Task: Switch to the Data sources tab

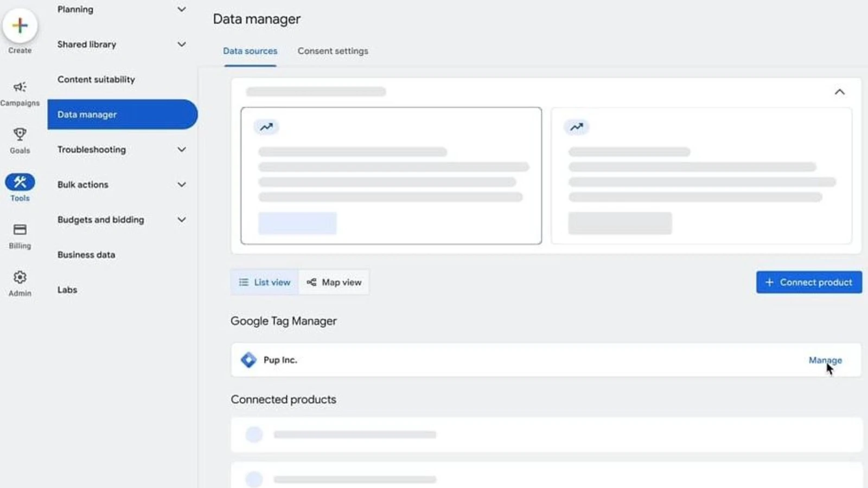Action: tap(250, 51)
